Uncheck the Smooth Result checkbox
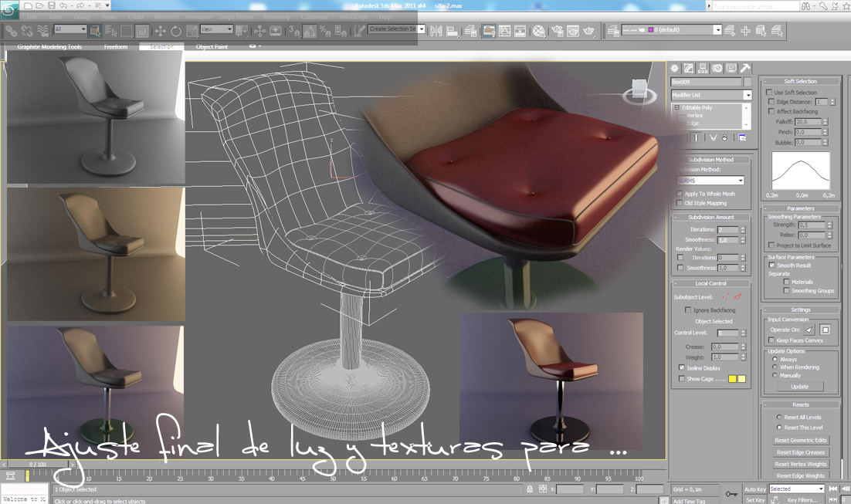Image resolution: width=851 pixels, height=504 pixels. pyautogui.click(x=771, y=266)
